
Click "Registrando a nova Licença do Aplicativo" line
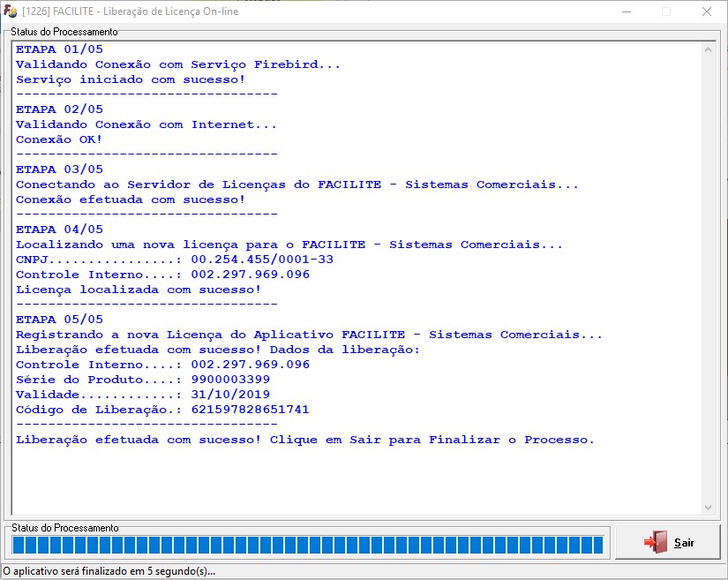(309, 335)
